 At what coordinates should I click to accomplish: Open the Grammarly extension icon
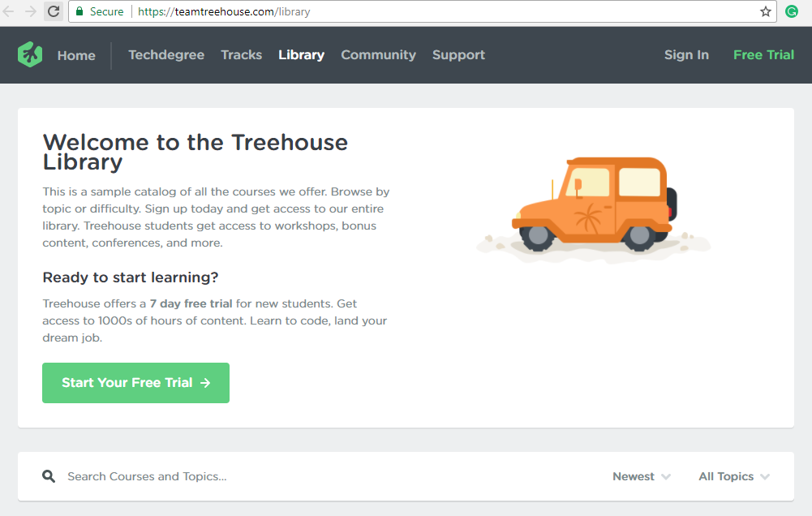[x=791, y=11]
